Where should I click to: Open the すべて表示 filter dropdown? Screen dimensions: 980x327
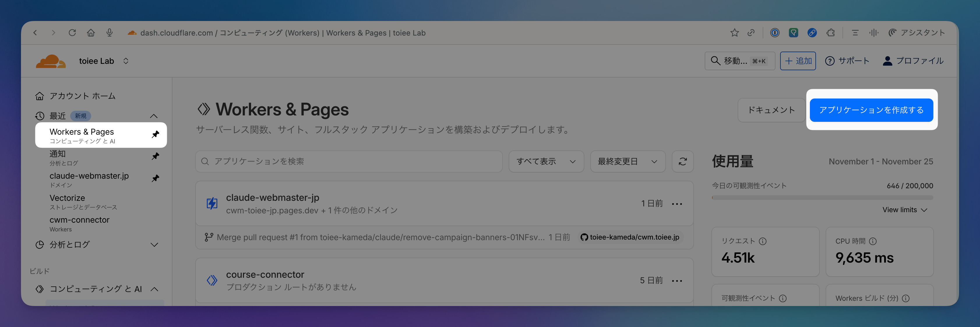point(546,161)
